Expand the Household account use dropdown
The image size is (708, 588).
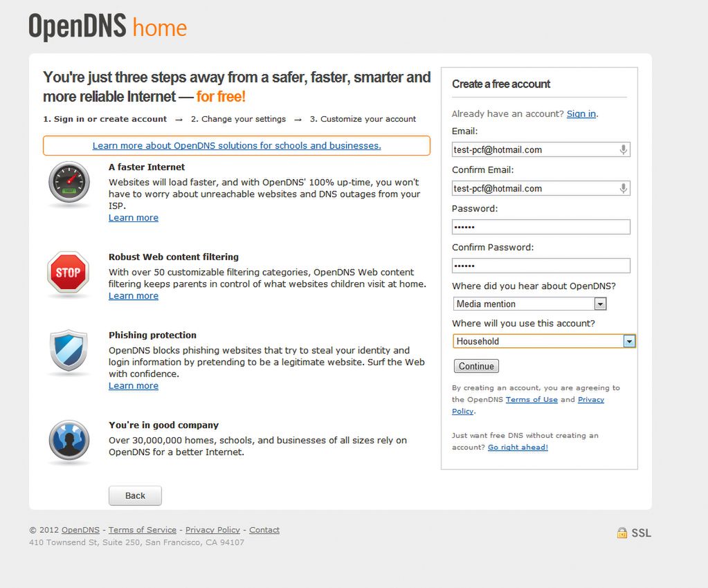pyautogui.click(x=628, y=341)
